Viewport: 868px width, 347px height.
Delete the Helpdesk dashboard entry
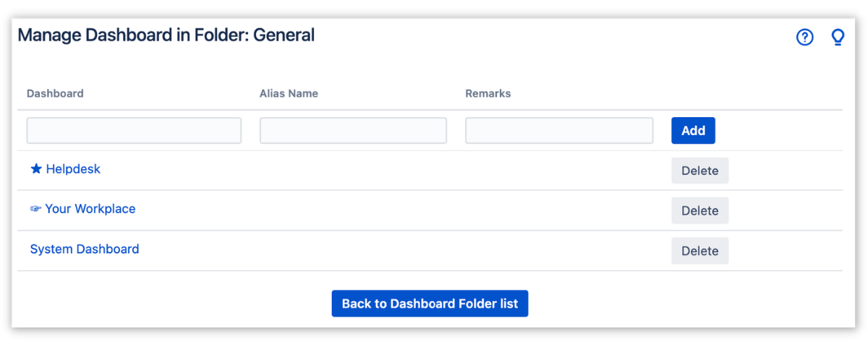pyautogui.click(x=699, y=171)
